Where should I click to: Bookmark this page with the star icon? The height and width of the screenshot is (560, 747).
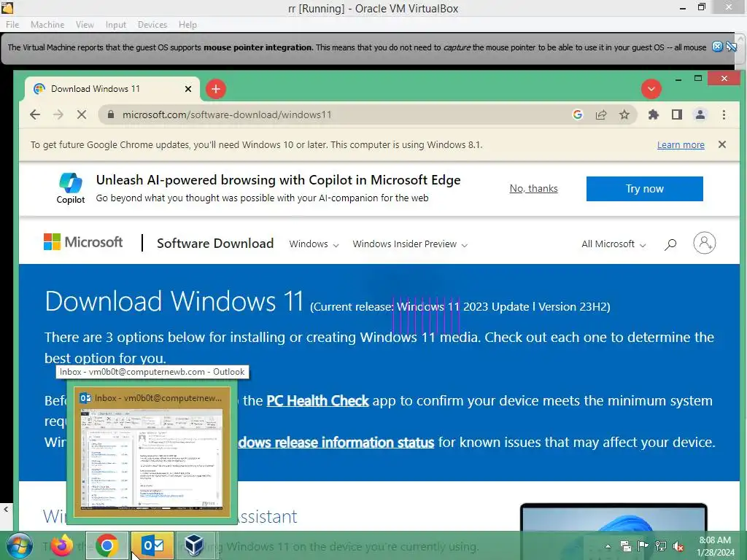tap(624, 114)
